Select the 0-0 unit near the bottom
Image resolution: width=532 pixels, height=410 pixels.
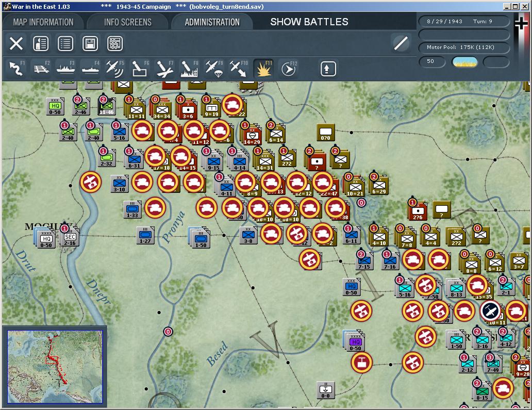point(325,390)
